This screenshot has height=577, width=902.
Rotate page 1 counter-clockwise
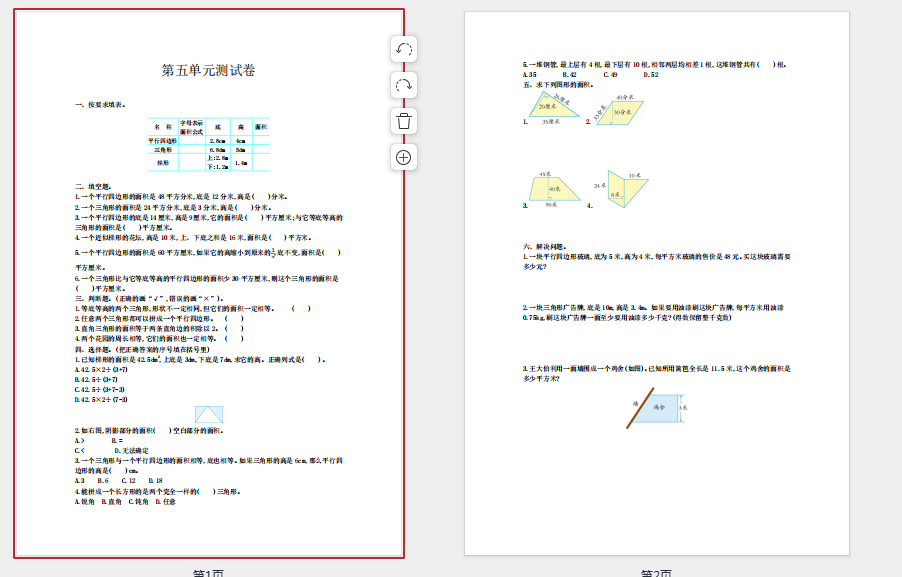(x=404, y=49)
